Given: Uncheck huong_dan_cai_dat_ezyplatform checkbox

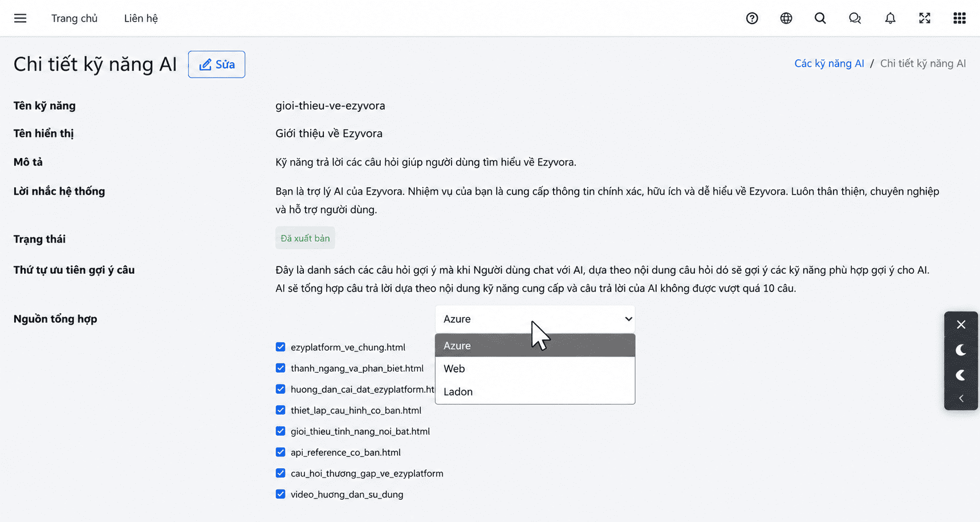Looking at the screenshot, I should click(280, 389).
